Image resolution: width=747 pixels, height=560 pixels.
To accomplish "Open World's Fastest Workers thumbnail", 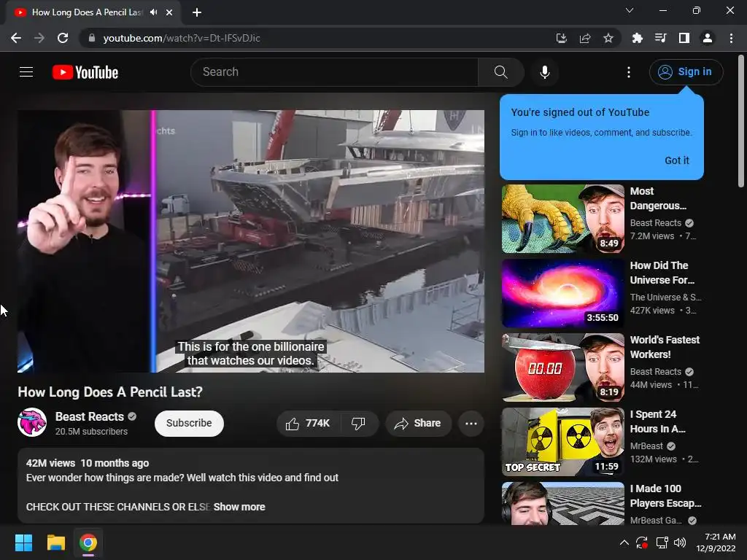I will tap(562, 367).
